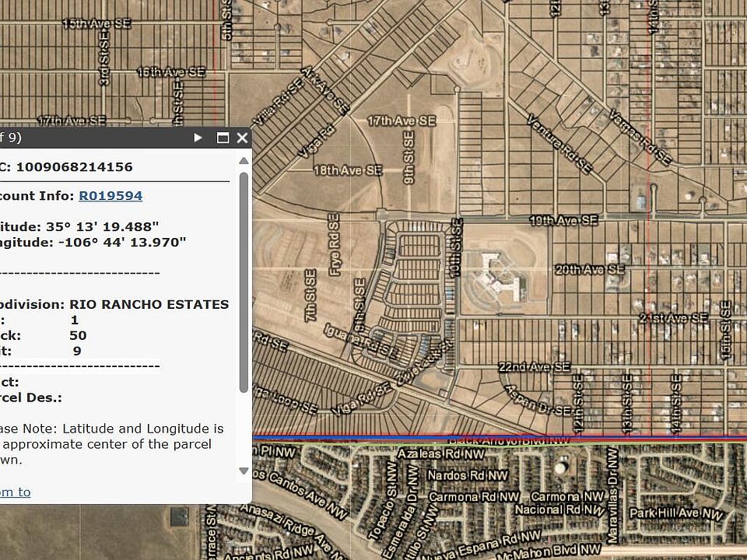Click the scroll down arrow in popup
This screenshot has width=747, height=560.
tap(244, 471)
